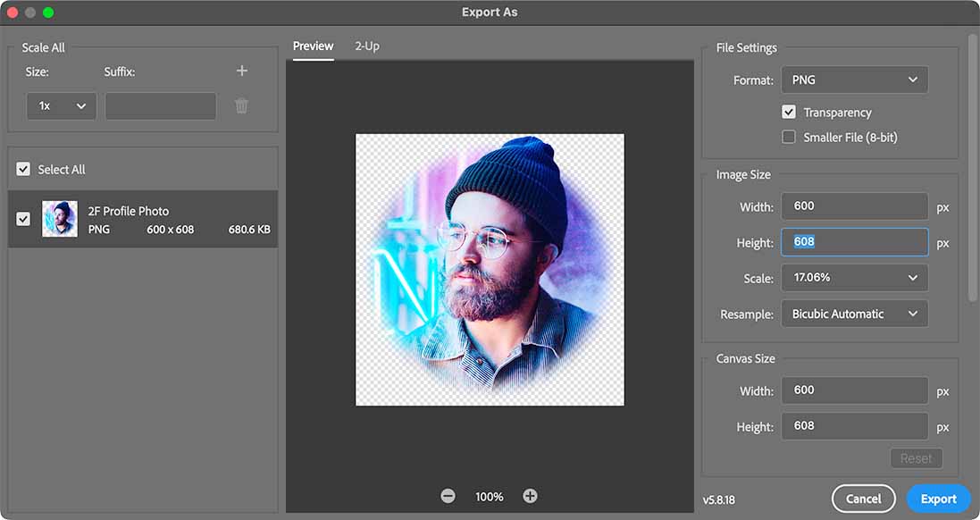Viewport: 980px width, 520px height.
Task: Open the Resample dropdown
Action: coord(854,314)
